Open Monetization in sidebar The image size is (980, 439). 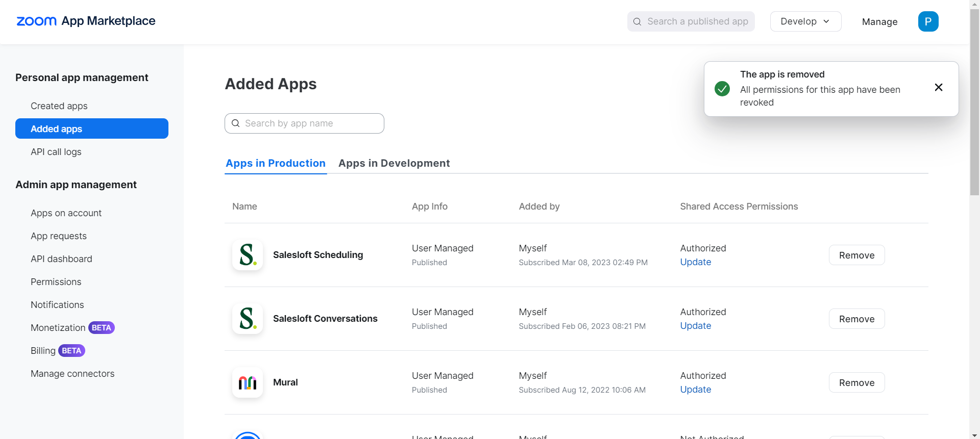(x=58, y=328)
